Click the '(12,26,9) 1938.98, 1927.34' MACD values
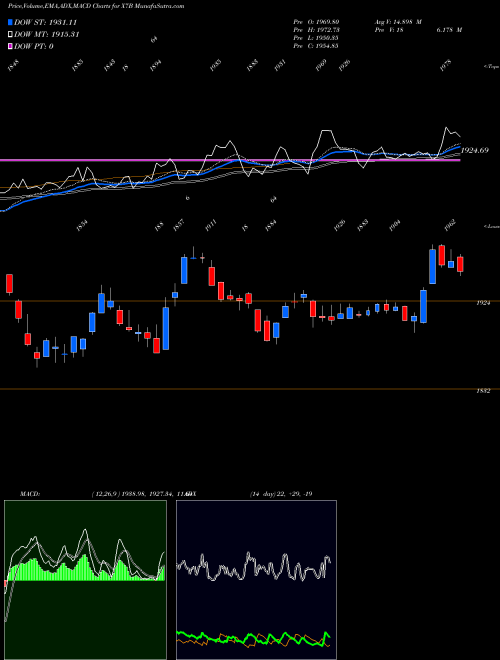Image resolution: width=500 pixels, height=660 pixels. [132, 494]
